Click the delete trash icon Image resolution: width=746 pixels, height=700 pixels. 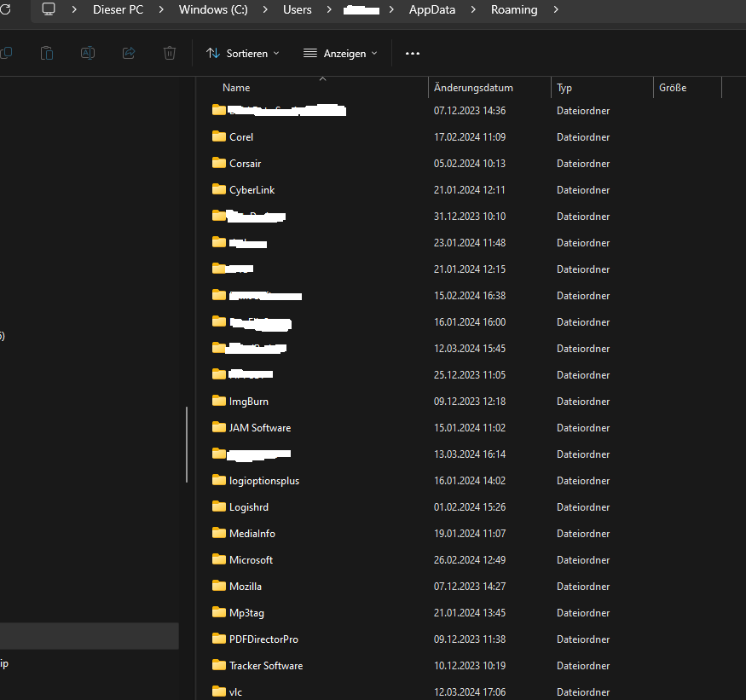click(x=170, y=53)
